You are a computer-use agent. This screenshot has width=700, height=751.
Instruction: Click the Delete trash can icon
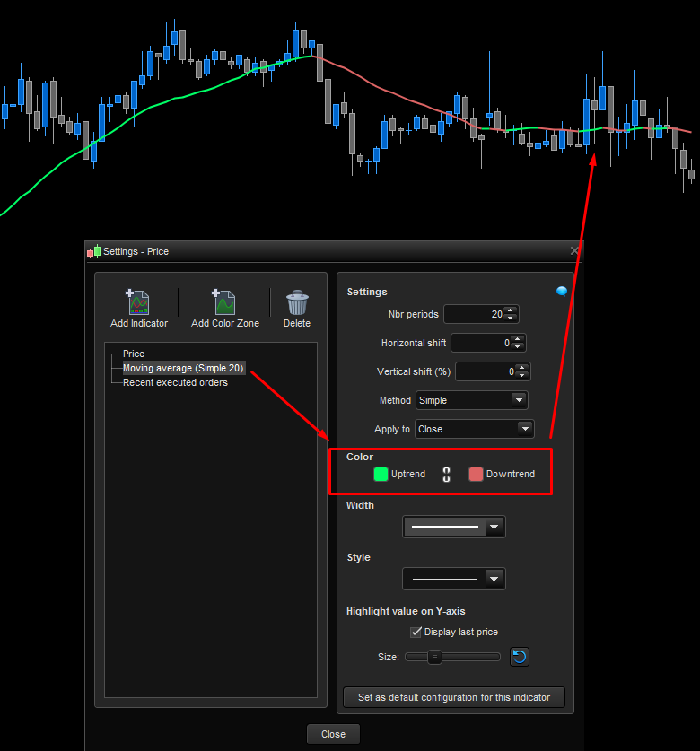point(297,302)
